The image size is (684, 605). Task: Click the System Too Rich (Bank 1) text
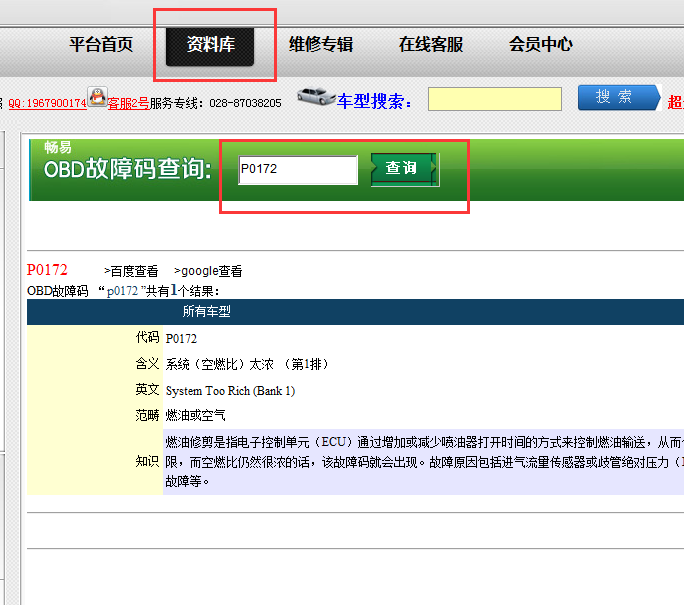230,391
